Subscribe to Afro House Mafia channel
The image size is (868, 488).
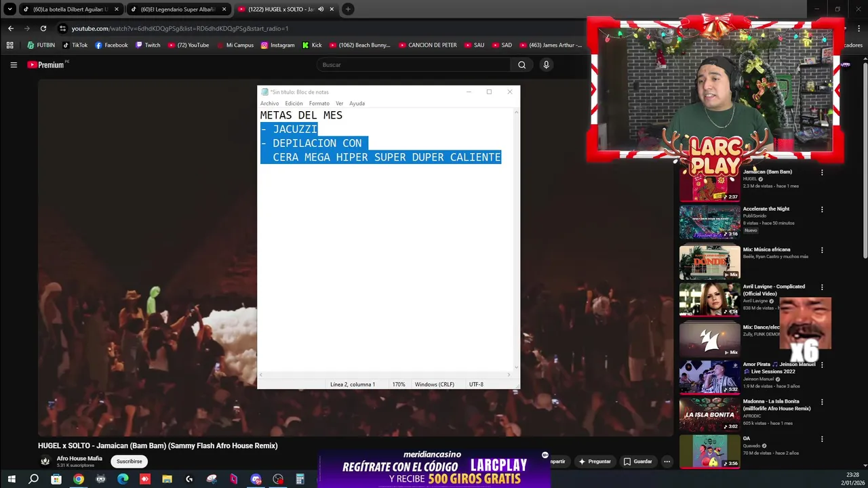pyautogui.click(x=129, y=462)
